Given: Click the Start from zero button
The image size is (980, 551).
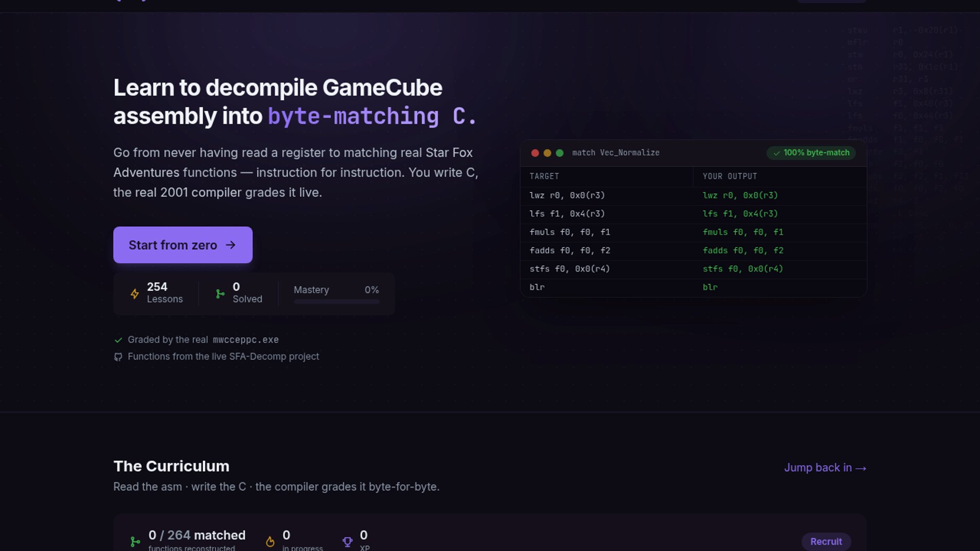Looking at the screenshot, I should 183,245.
